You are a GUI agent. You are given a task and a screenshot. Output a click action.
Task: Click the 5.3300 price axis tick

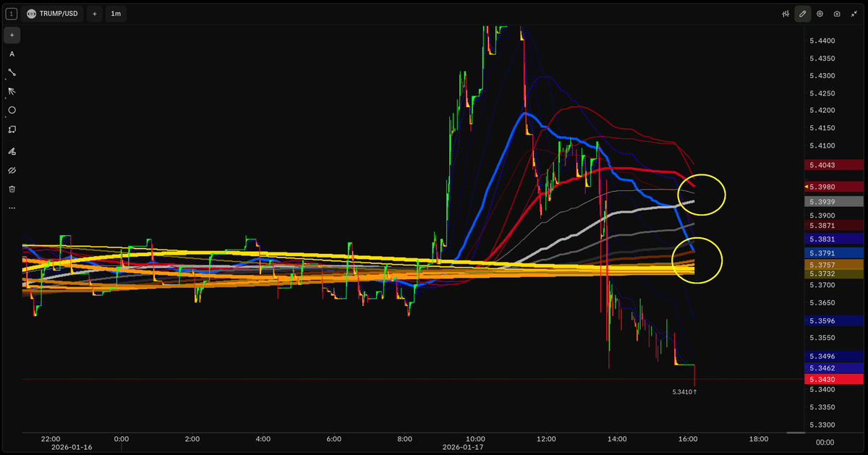click(x=822, y=425)
